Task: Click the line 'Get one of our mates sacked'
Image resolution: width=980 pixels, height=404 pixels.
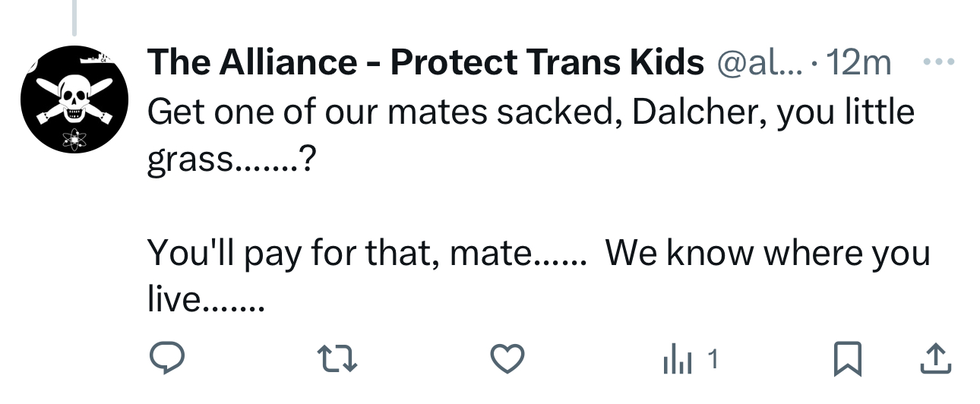Action: [380, 112]
